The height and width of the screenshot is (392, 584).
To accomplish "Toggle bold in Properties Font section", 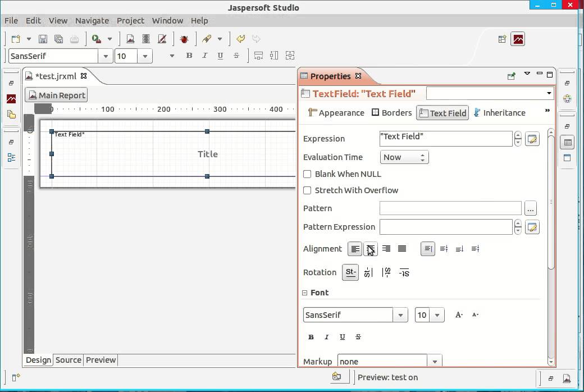I will pos(311,337).
